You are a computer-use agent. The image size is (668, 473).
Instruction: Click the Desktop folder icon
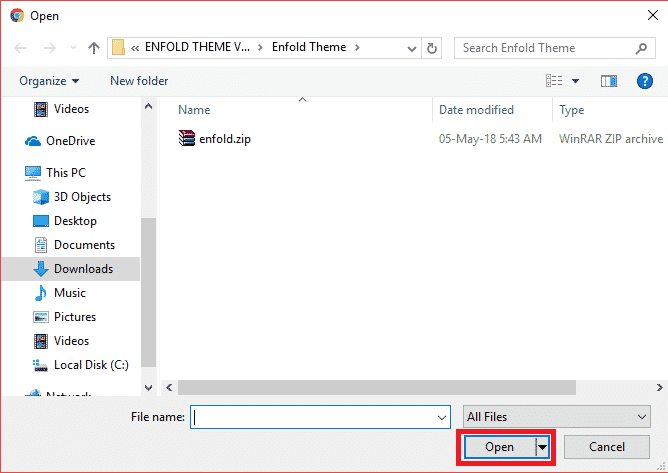(x=41, y=221)
